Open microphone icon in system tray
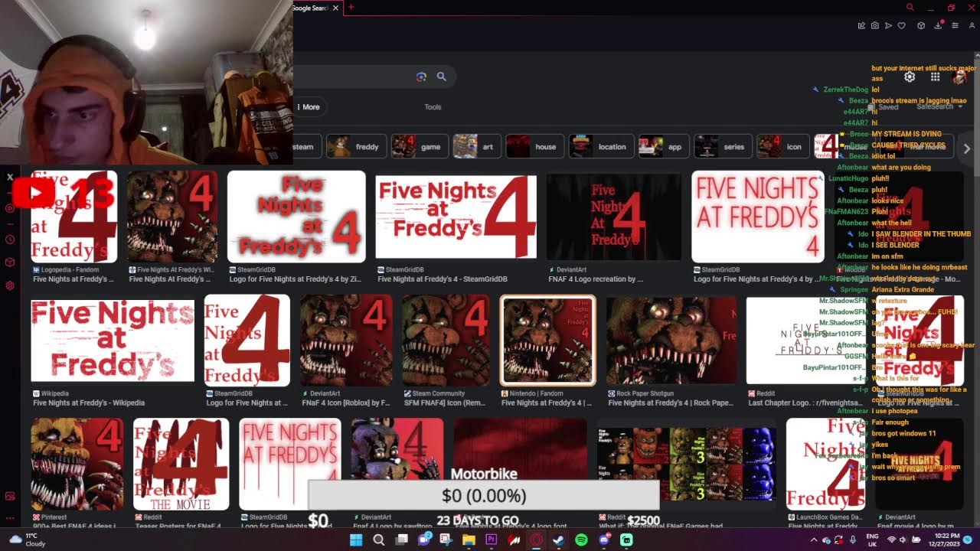 tap(853, 540)
